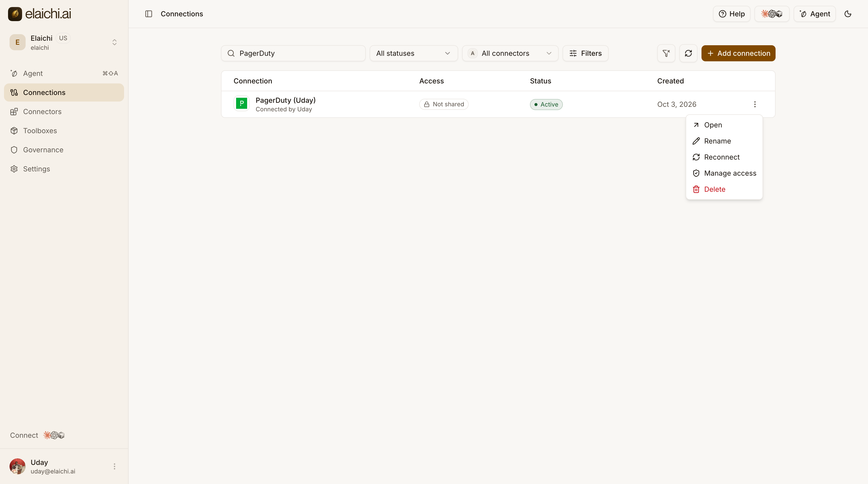Click the Not shared access badge

444,104
